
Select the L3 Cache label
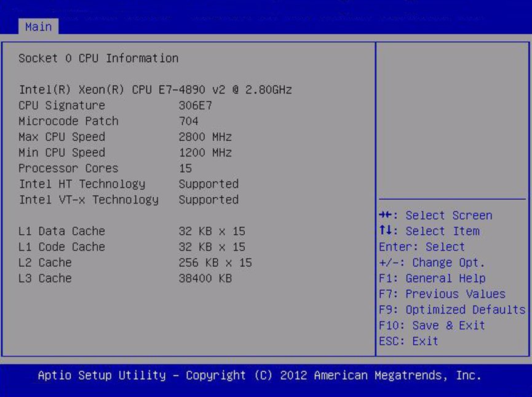point(45,278)
